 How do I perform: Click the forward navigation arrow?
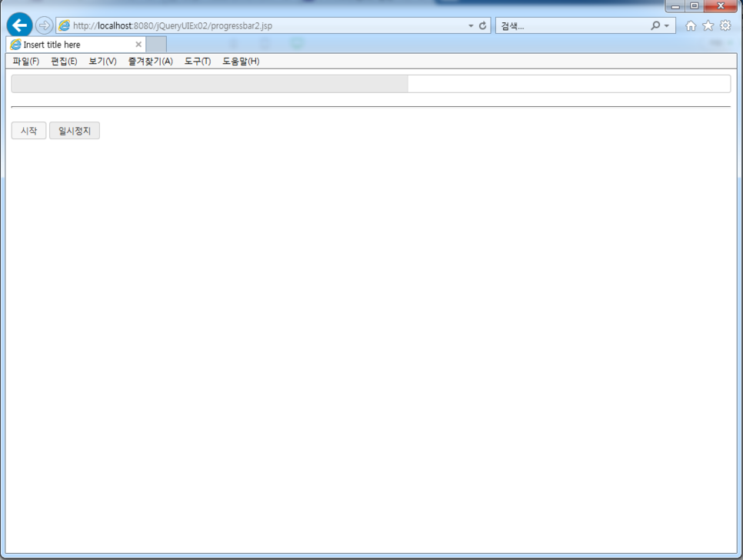coord(44,25)
